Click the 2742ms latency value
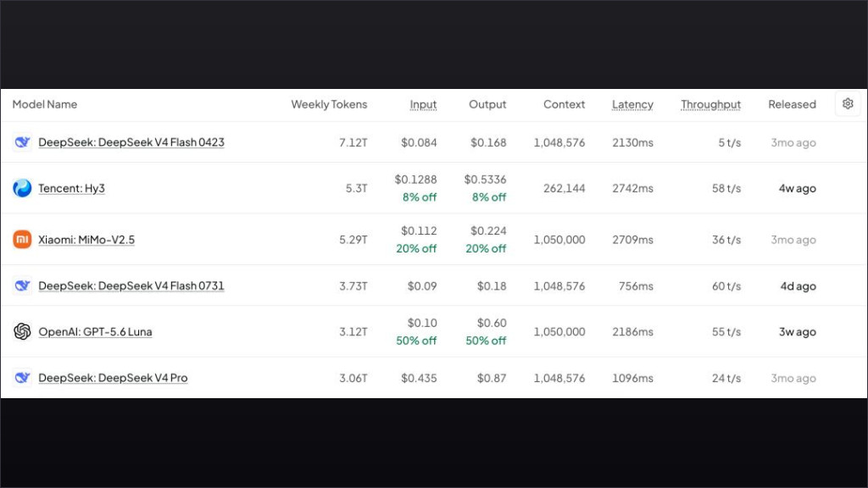This screenshot has width=868, height=488. click(632, 188)
